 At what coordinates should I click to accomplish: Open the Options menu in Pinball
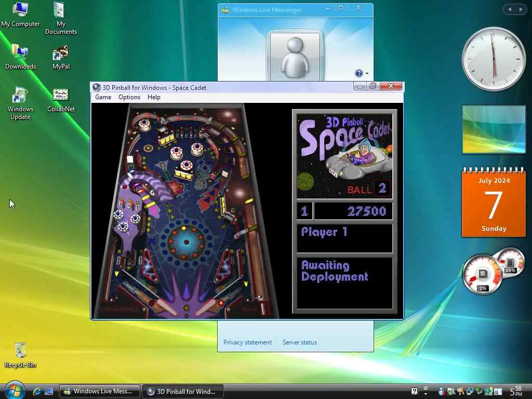[x=129, y=97]
